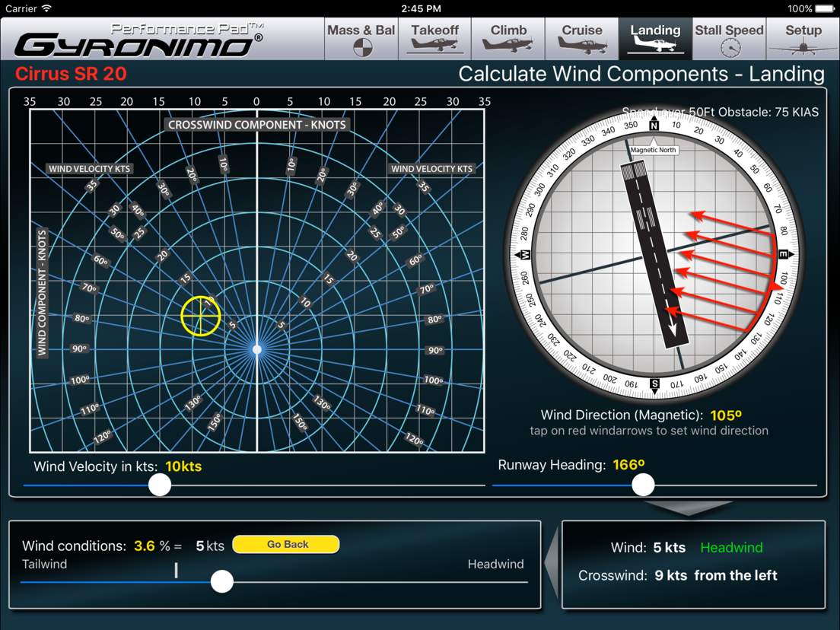Image resolution: width=840 pixels, height=630 pixels.
Task: Open the Stall Speed tab
Action: (729, 39)
